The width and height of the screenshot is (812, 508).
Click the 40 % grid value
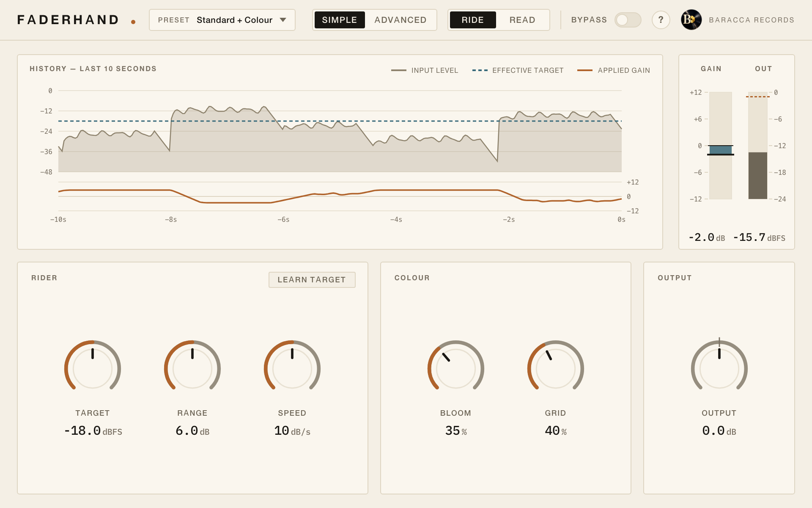556,431
